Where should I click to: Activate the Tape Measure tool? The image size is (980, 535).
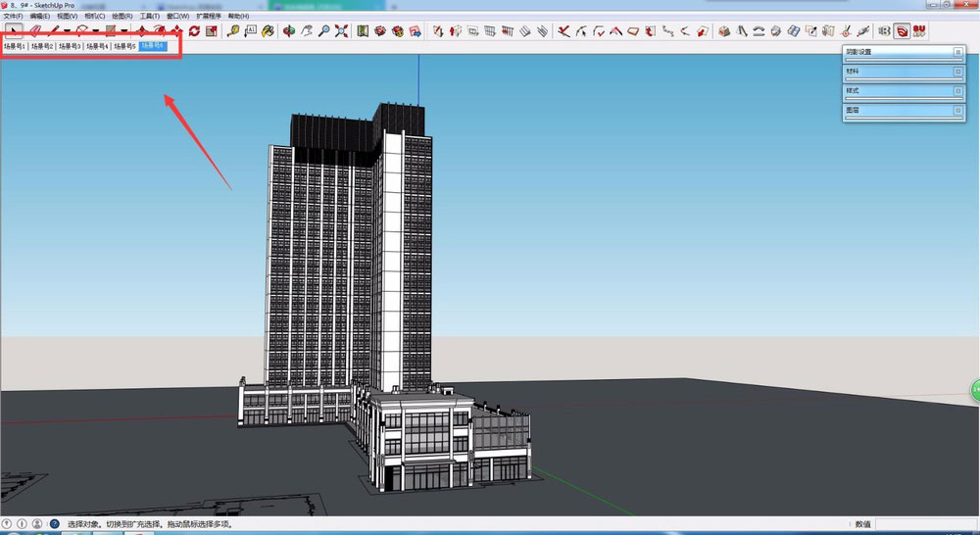[x=233, y=31]
